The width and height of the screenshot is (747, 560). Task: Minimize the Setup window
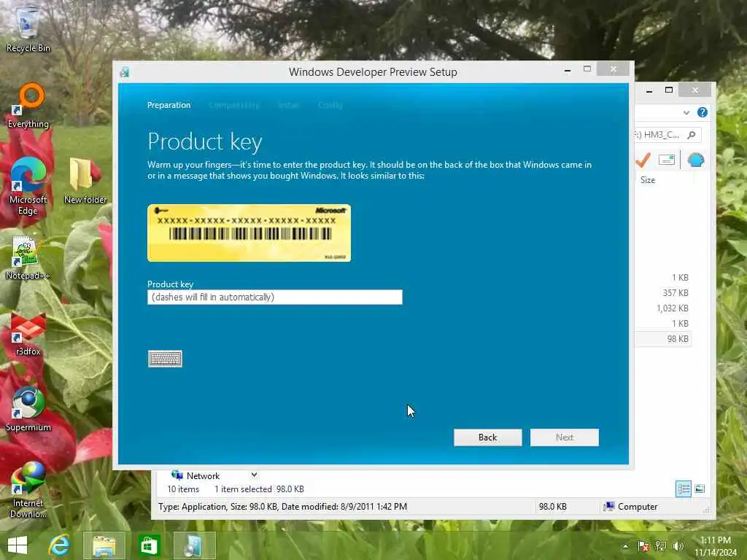click(x=568, y=71)
